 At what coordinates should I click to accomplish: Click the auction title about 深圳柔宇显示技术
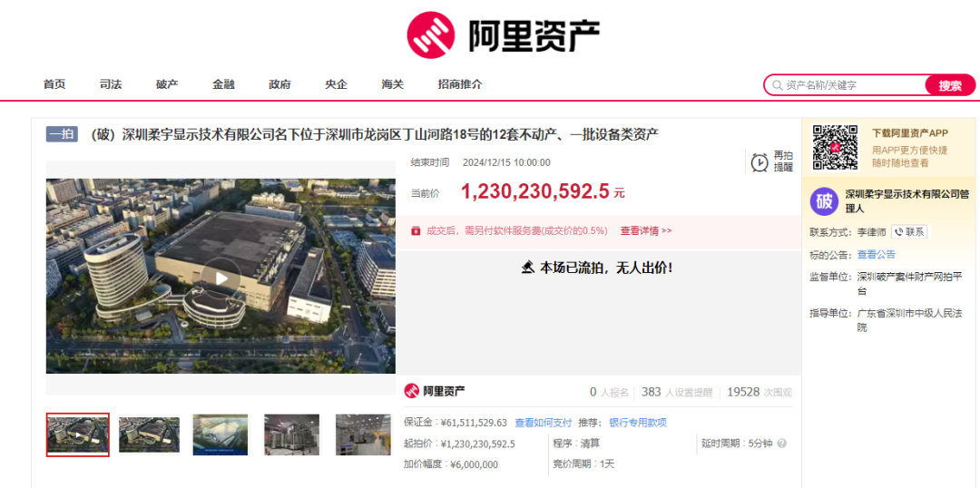pos(375,134)
